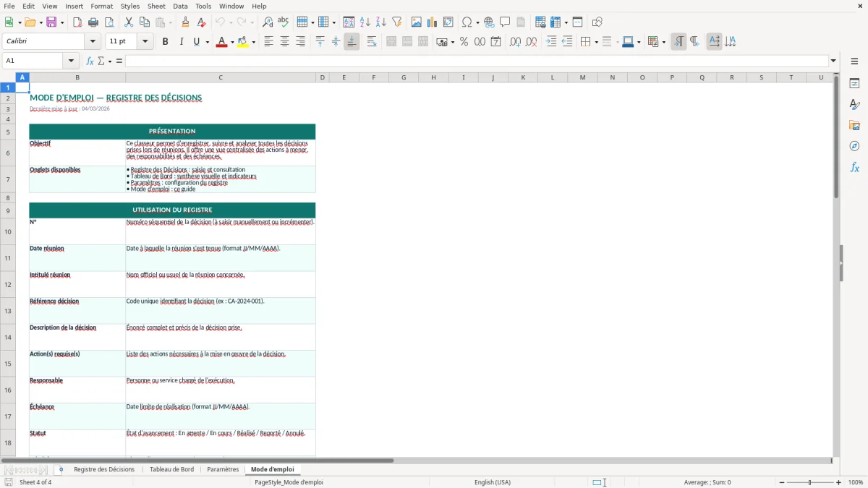Click the Cut scissors icon

click(x=129, y=22)
